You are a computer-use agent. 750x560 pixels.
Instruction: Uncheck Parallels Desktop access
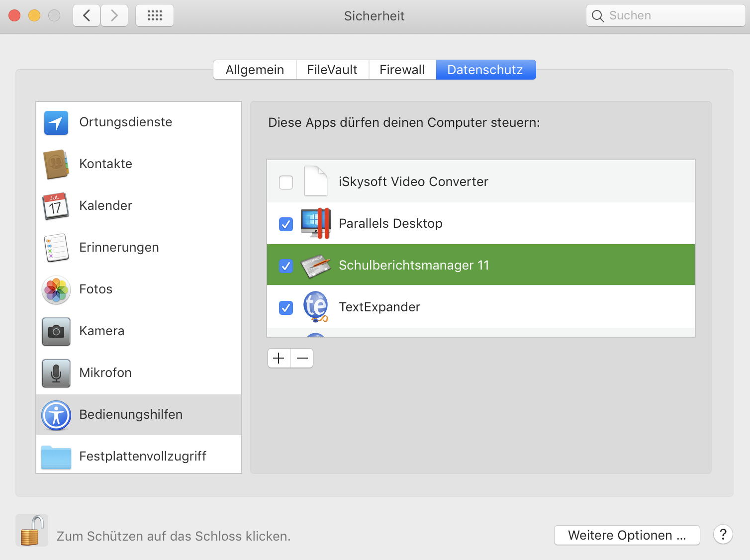coord(286,224)
